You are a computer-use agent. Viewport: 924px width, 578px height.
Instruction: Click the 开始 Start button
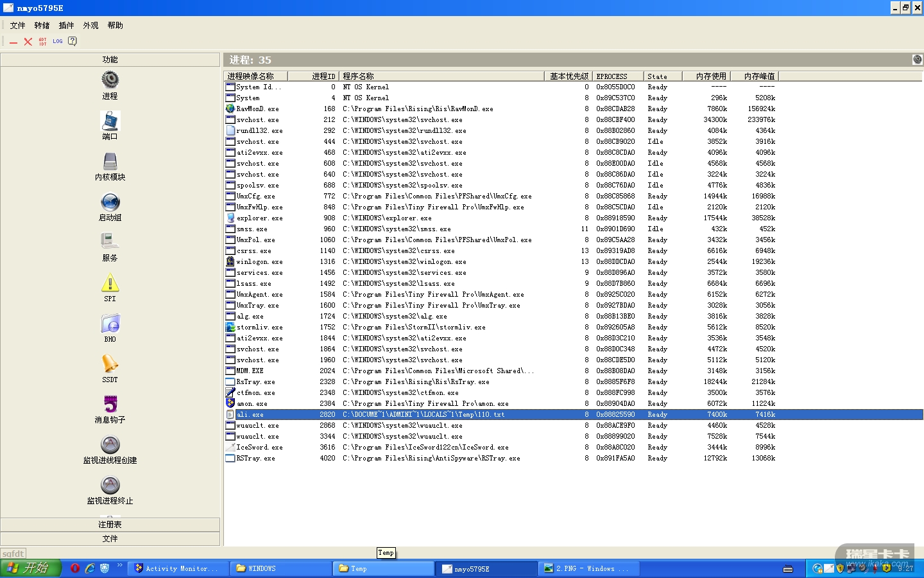31,568
